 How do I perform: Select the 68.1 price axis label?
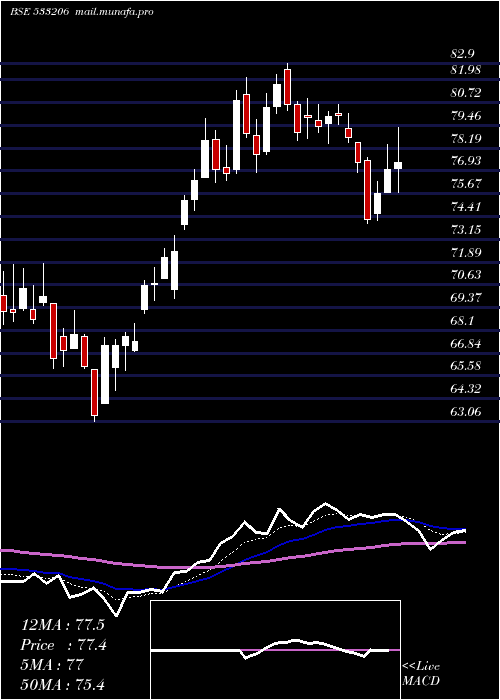click(x=462, y=321)
